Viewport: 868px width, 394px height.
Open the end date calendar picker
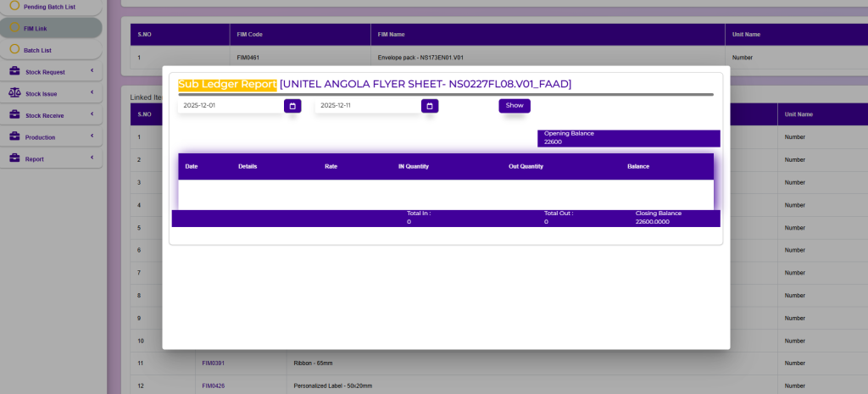click(430, 106)
